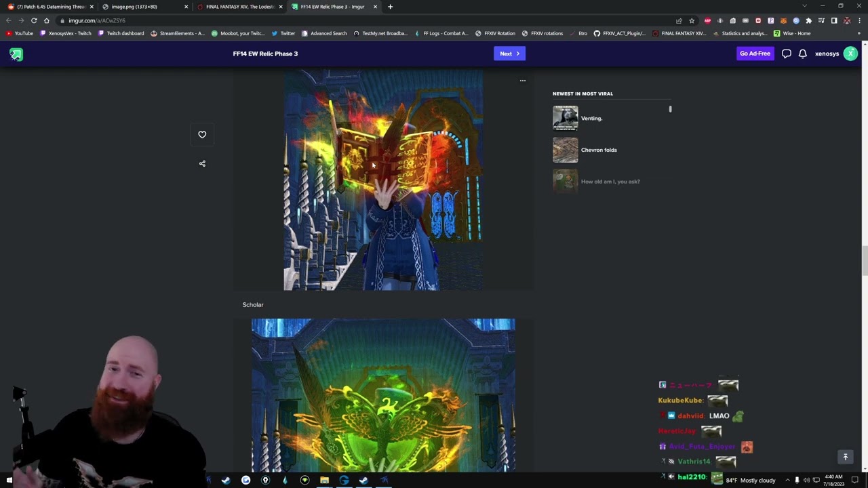Click the Most Viral sidebar scrollbar
The image size is (868, 488).
670,108
